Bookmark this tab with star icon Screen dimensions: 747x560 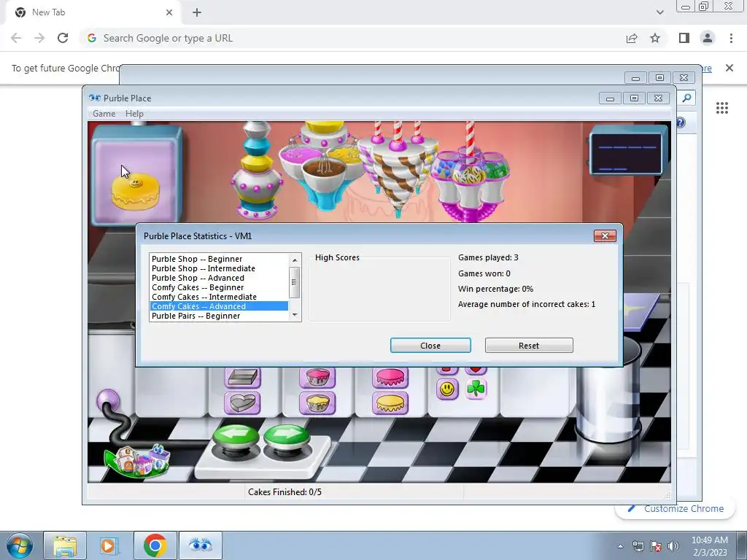(655, 38)
